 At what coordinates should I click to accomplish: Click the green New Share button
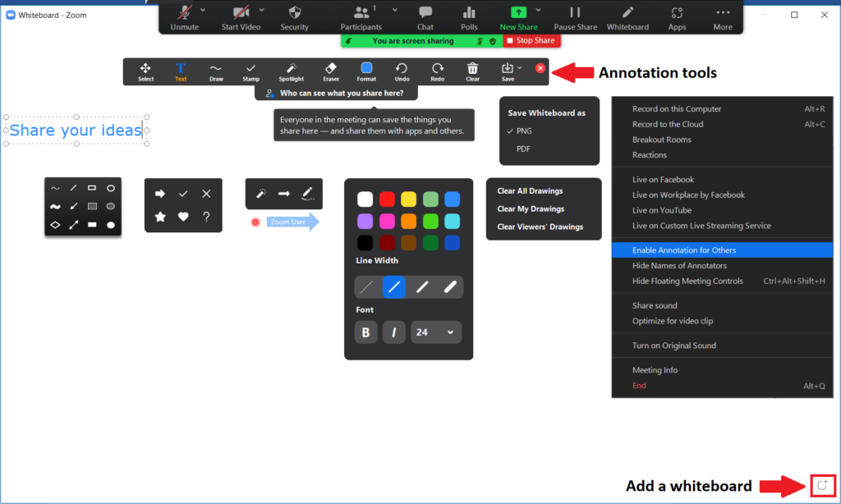[518, 18]
